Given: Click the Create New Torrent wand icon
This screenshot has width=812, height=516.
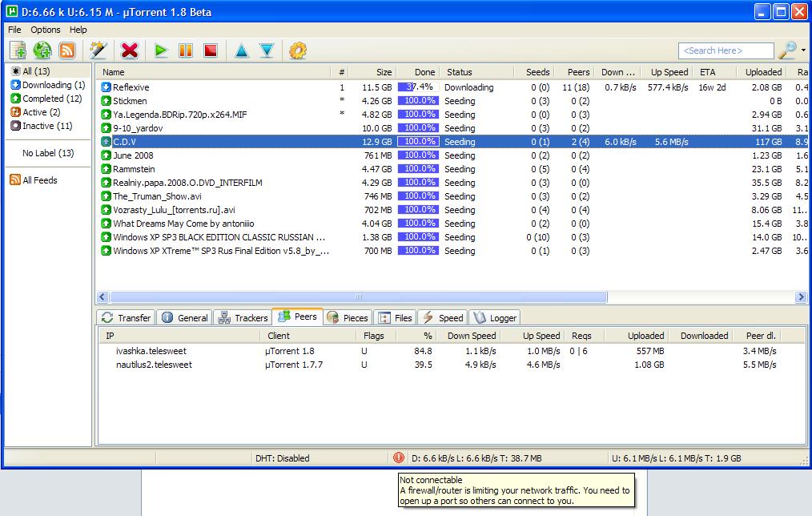Looking at the screenshot, I should [x=98, y=50].
